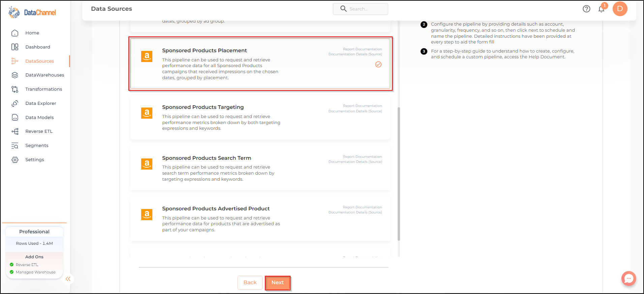
Task: Go to the Transformations menu item
Action: [x=44, y=89]
